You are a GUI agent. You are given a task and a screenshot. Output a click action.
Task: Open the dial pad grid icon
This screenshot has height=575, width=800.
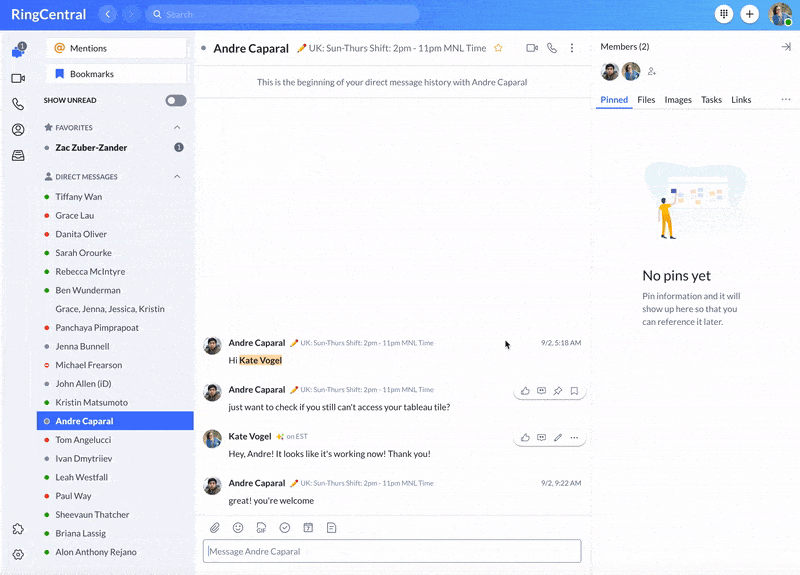pos(724,14)
